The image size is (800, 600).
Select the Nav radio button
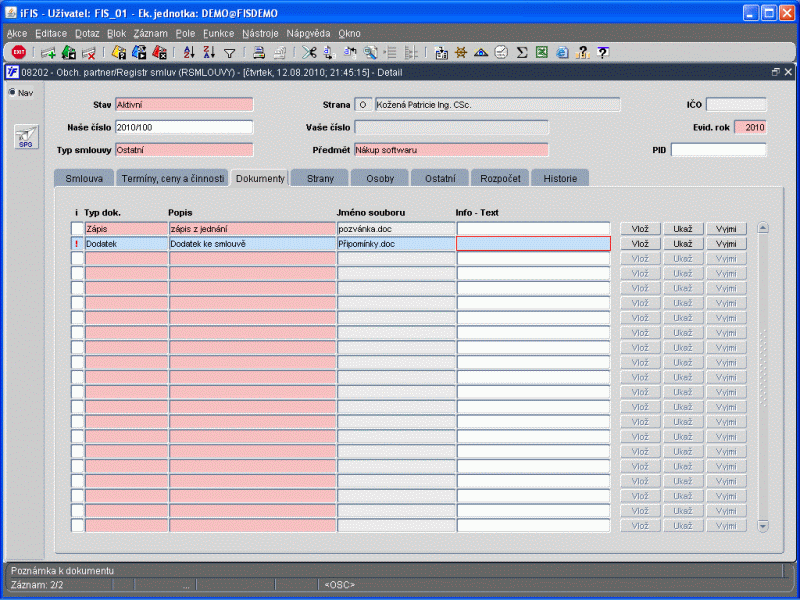click(12, 92)
